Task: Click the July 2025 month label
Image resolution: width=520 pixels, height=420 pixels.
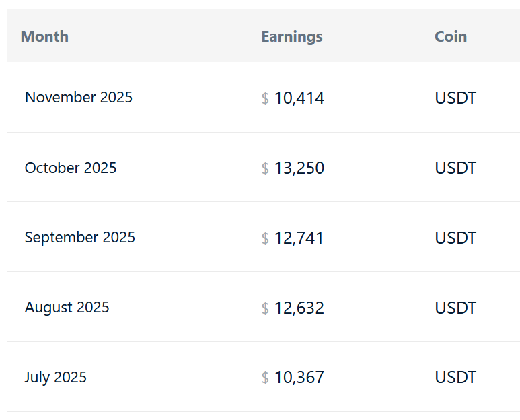Action: point(56,377)
